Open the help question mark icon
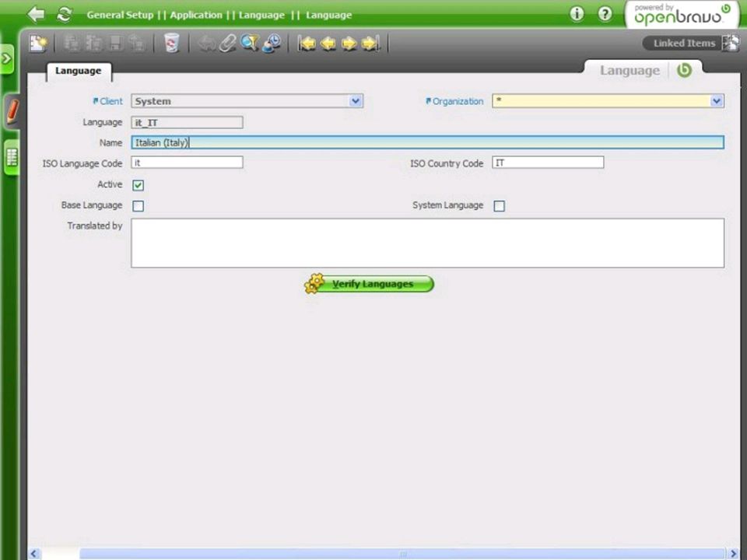 (605, 14)
